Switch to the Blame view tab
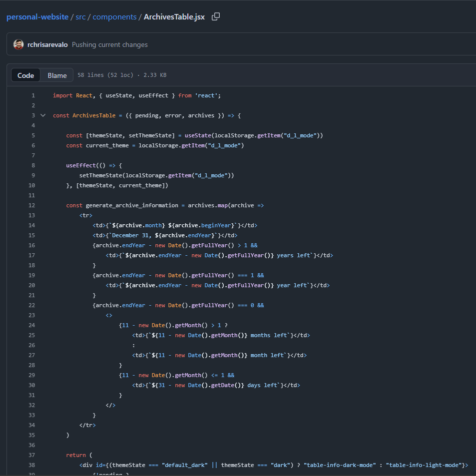476x476 pixels. click(57, 75)
